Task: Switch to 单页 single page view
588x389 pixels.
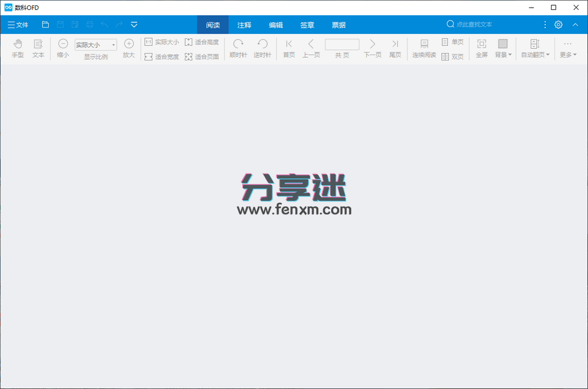Action: [453, 42]
